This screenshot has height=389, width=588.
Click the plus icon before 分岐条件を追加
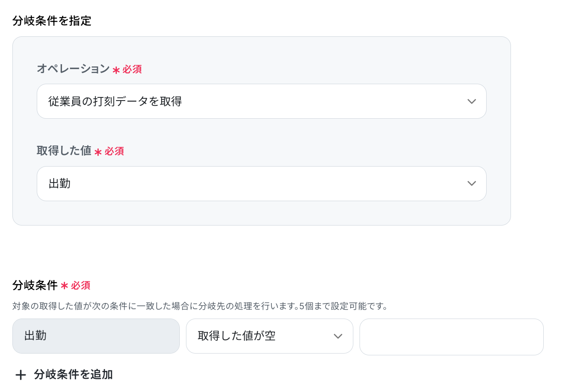point(20,375)
